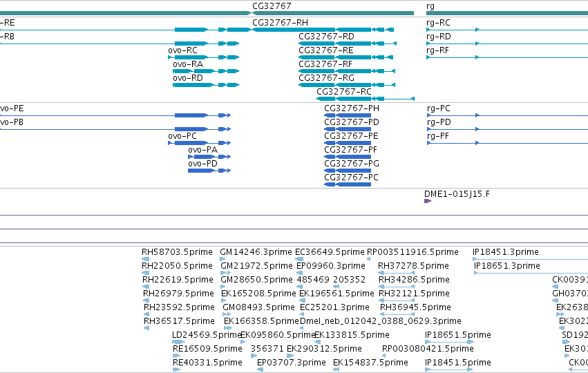Click the RP003511916.5prime EST label

pyautogui.click(x=412, y=252)
